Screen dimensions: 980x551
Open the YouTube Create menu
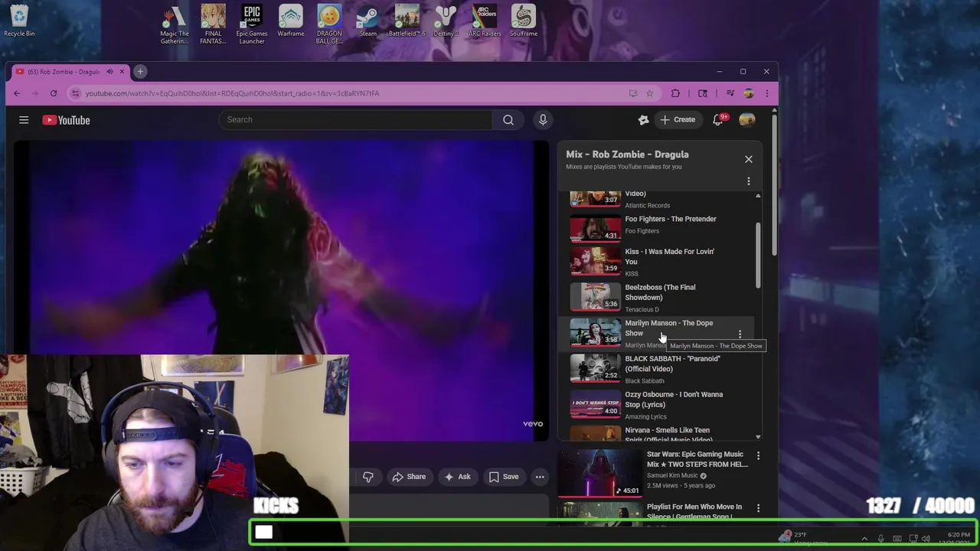tap(678, 119)
